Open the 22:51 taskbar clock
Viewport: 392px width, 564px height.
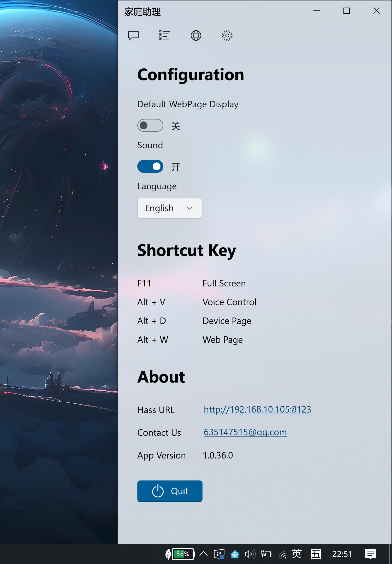coord(342,554)
